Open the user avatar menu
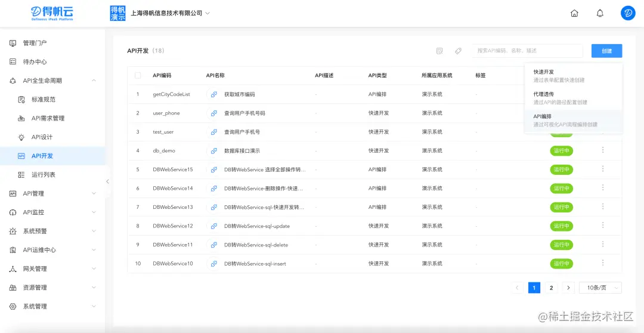The height and width of the screenshot is (333, 644). (628, 13)
